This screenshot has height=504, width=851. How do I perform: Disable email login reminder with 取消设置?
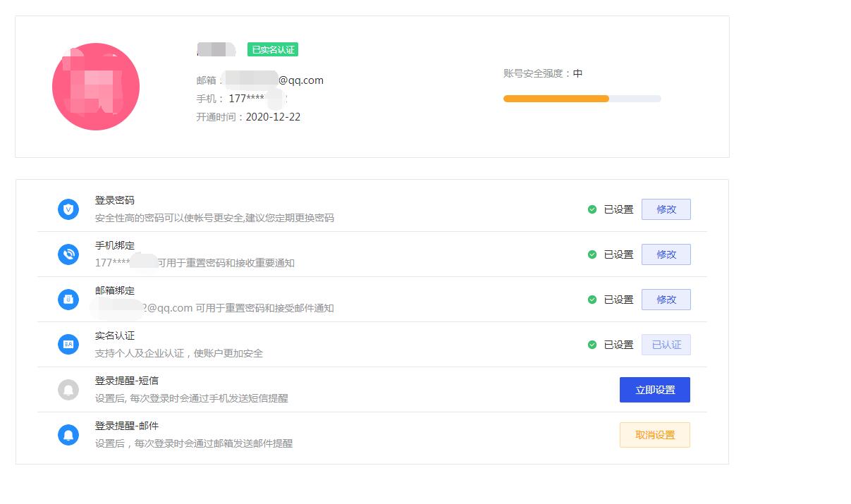pos(654,435)
